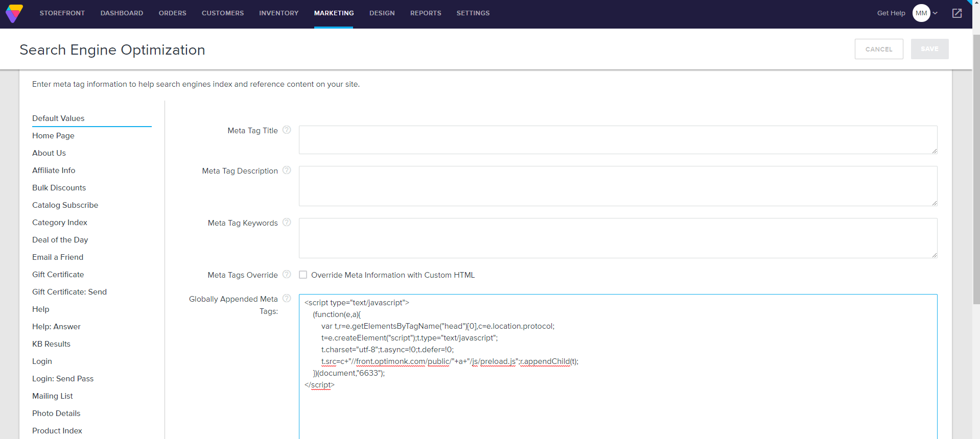
Task: Click the Volusion logo icon
Action: [x=14, y=13]
